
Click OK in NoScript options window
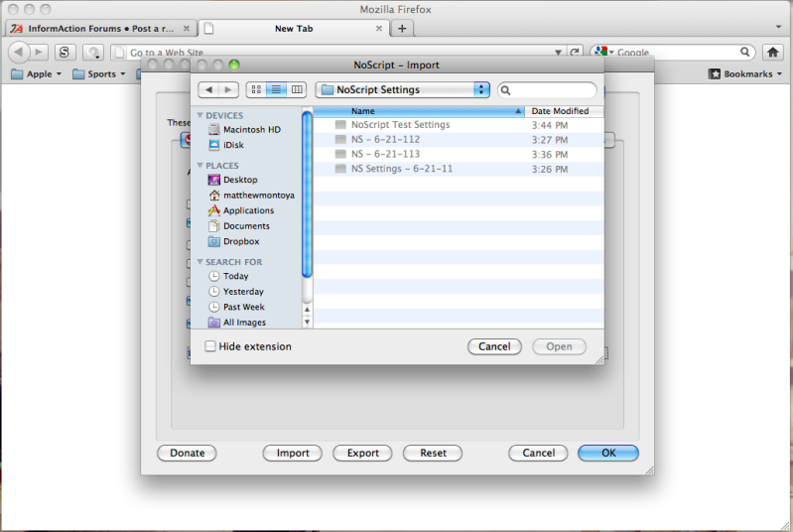click(x=608, y=454)
